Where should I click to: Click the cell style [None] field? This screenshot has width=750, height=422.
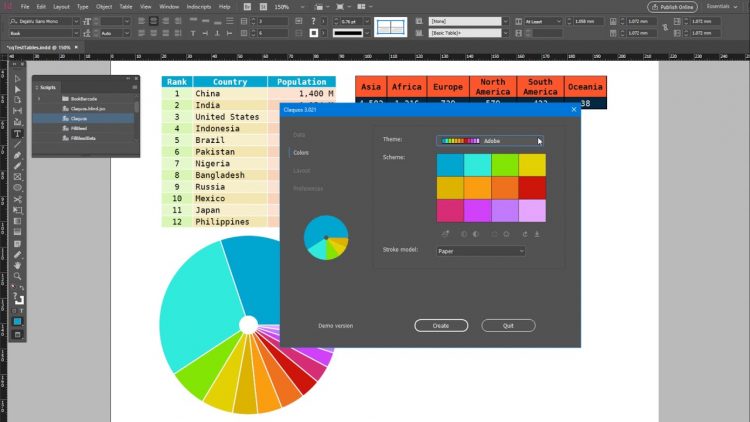tap(465, 21)
